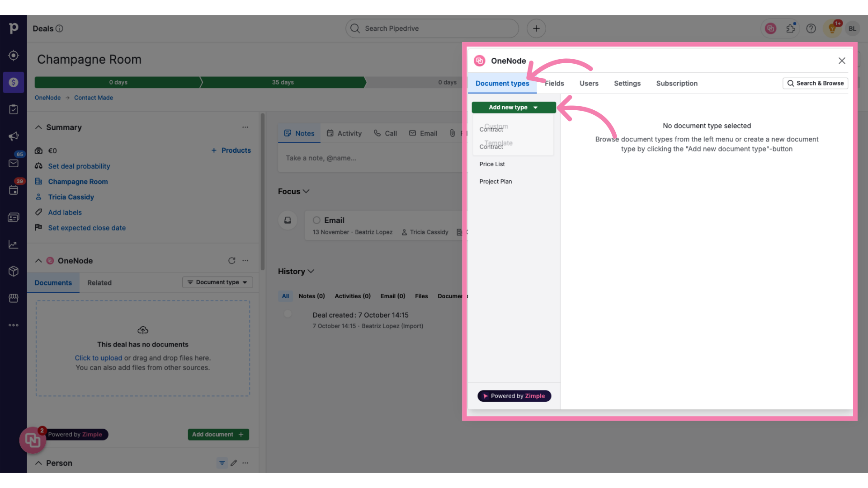Open floating OneNode launcher with badge 2
This screenshot has height=488, width=868.
click(x=33, y=440)
